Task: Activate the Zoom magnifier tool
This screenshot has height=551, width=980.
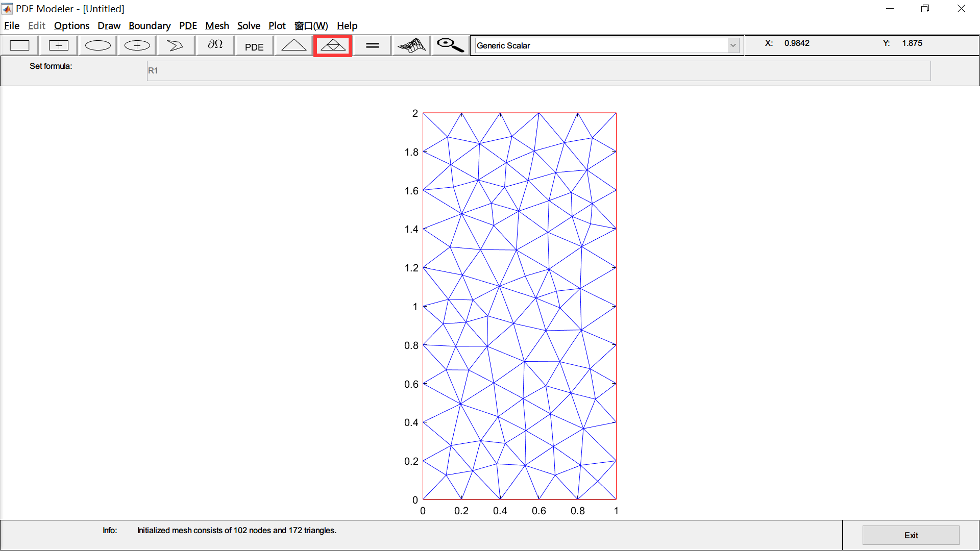Action: tap(449, 45)
